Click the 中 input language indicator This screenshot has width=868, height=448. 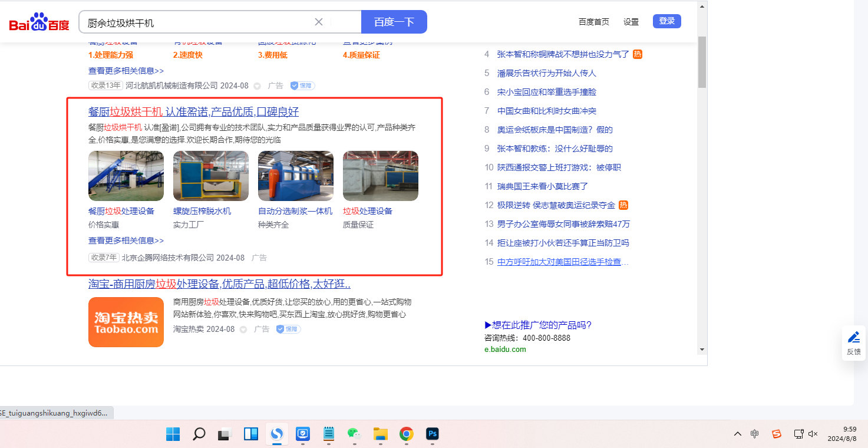[755, 434]
